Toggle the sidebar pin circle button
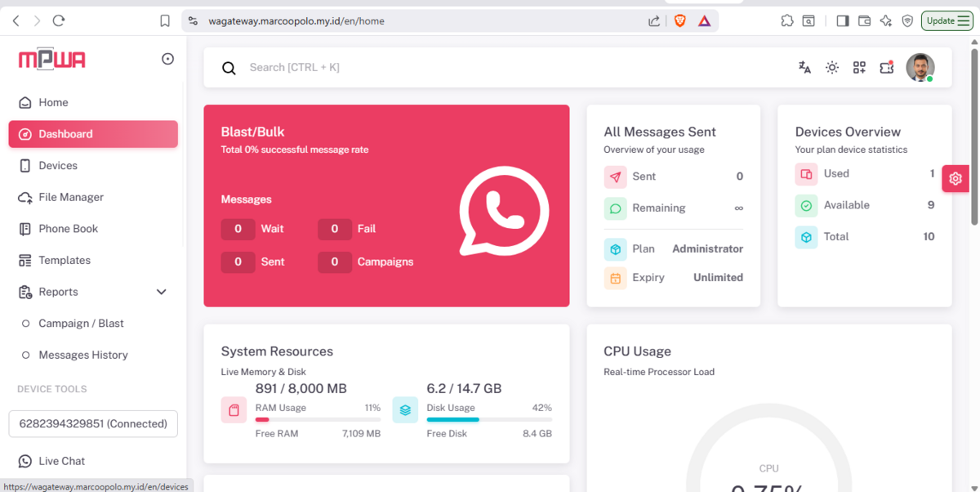980x492 pixels. (x=168, y=59)
